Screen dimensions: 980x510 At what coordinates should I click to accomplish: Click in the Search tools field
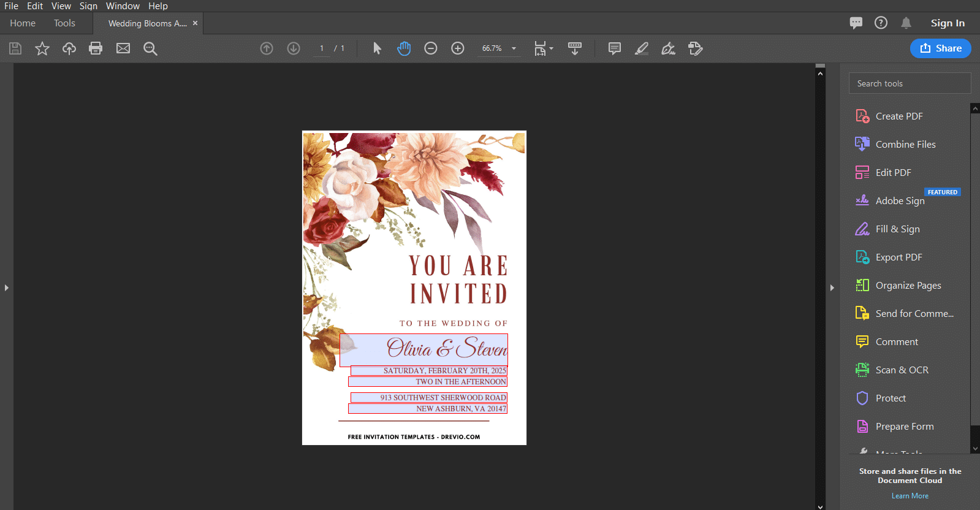click(910, 83)
